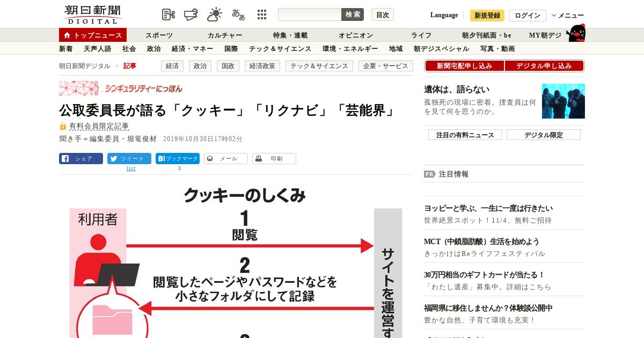This screenshot has width=644, height=338.
Task: Select the スポーツ tab
Action: click(159, 35)
